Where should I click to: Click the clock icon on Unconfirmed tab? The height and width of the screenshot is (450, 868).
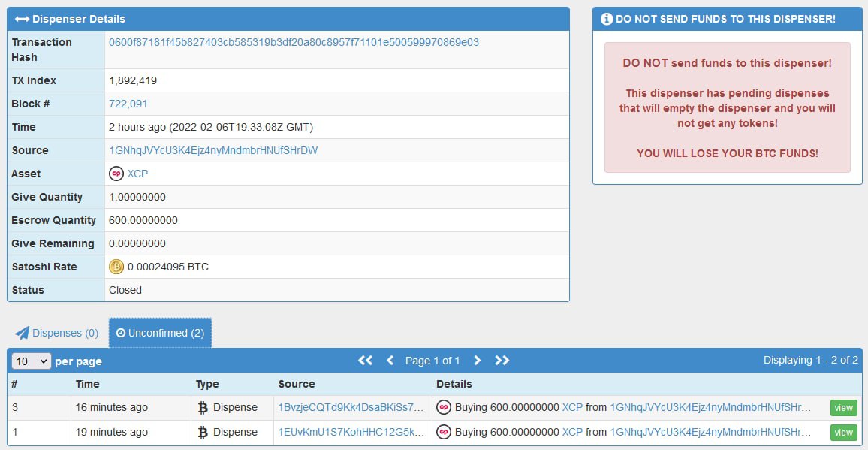[x=121, y=333]
